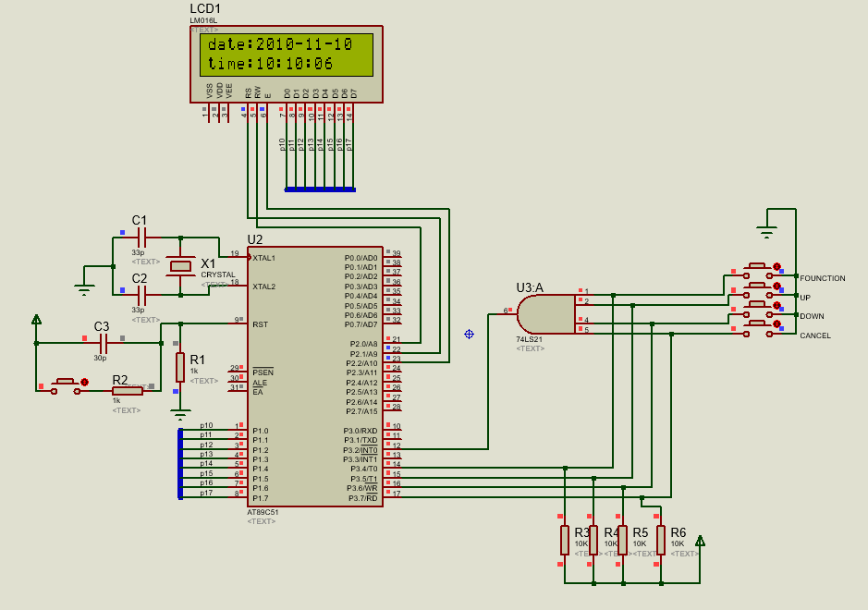This screenshot has height=610, width=868.
Task: Select ground symbol left of C1 and C2
Action: pyautogui.click(x=84, y=289)
